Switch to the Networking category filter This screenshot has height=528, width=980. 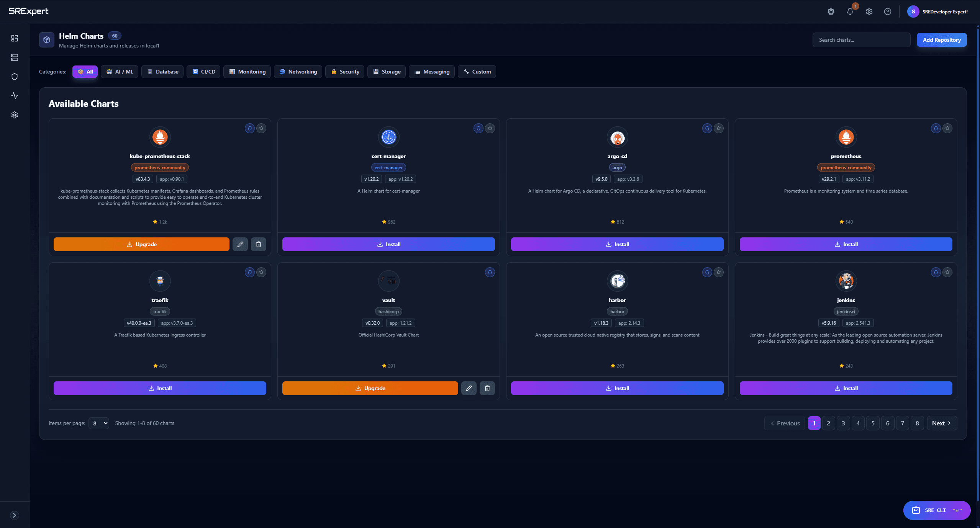[298, 72]
